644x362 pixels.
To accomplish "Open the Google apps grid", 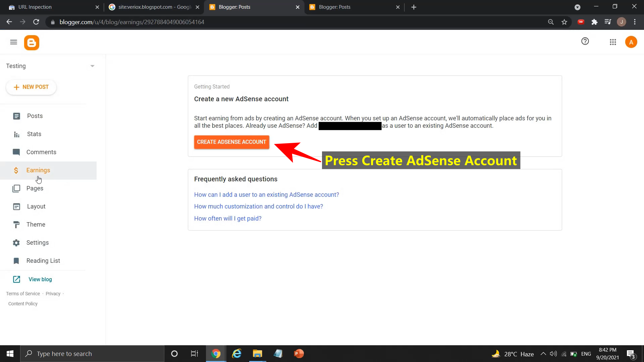I will [613, 42].
